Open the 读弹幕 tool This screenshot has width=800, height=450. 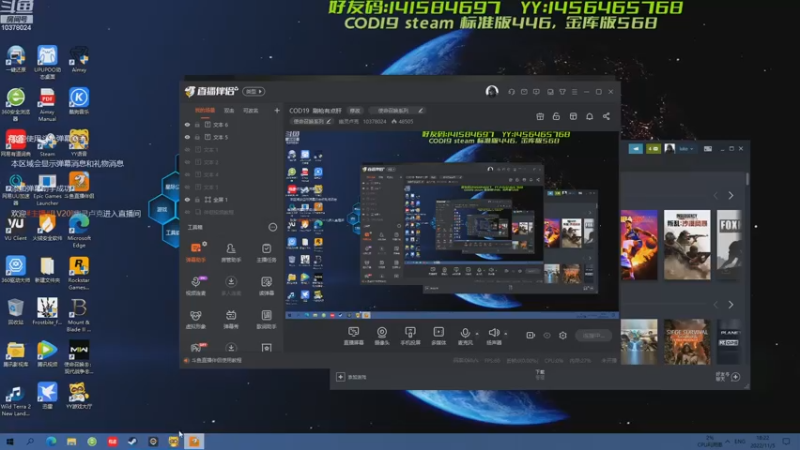(x=266, y=286)
